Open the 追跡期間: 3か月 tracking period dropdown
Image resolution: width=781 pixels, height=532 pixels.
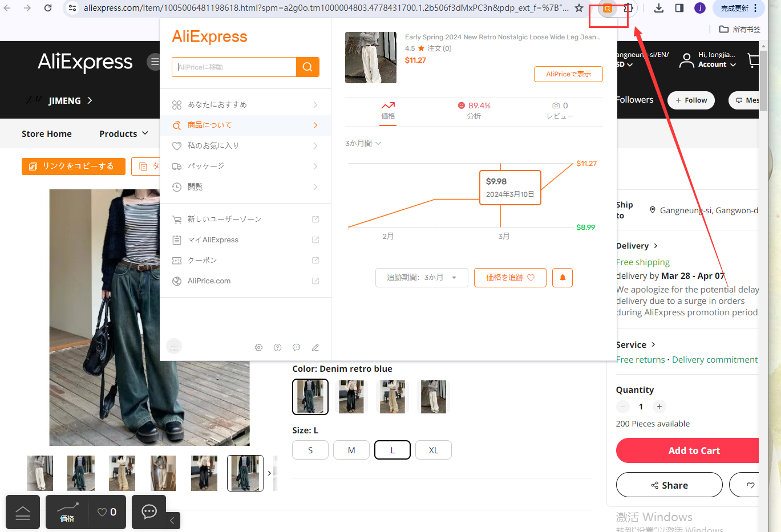pyautogui.click(x=422, y=278)
